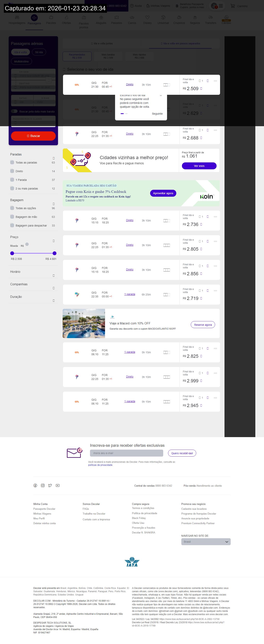Click the IATA logo

click(x=132, y=562)
